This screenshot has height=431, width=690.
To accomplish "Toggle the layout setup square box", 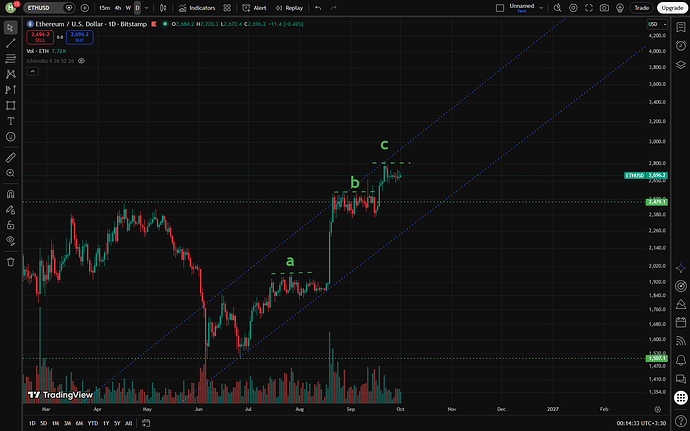I will 500,8.
